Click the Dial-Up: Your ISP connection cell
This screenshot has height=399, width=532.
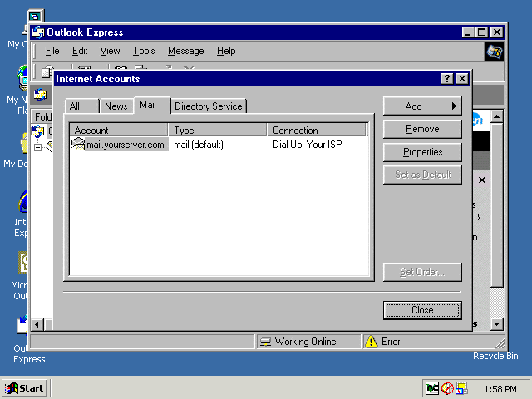(307, 145)
